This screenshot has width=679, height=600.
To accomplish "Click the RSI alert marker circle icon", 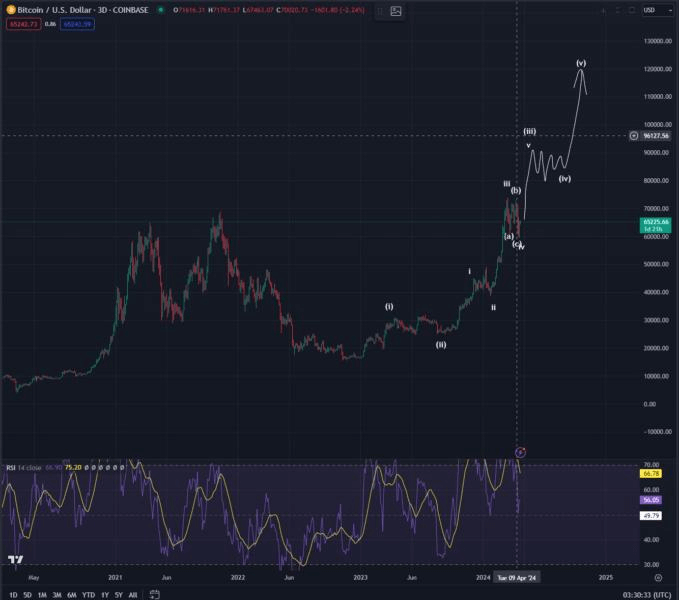I will 521,452.
